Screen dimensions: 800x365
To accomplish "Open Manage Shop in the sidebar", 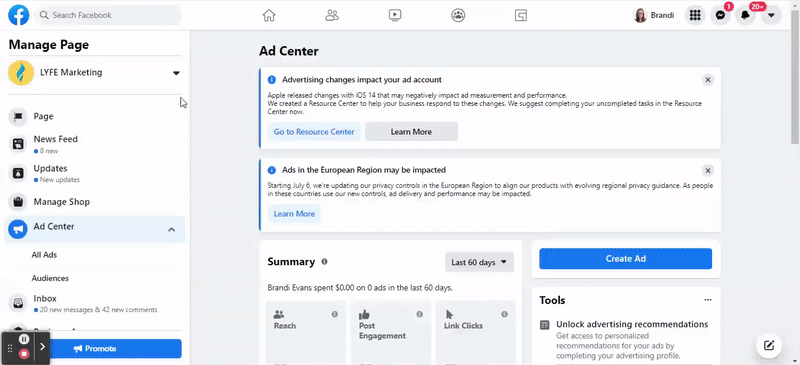I will click(x=95, y=202).
